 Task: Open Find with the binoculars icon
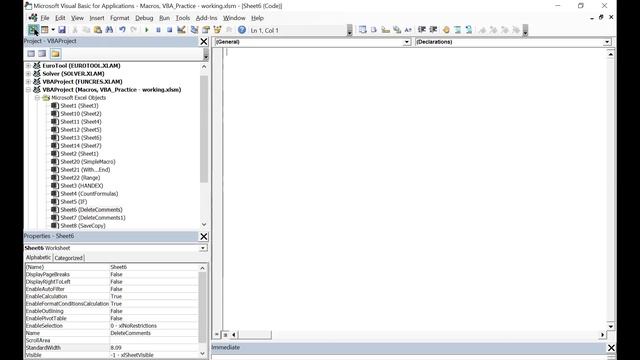[x=109, y=30]
